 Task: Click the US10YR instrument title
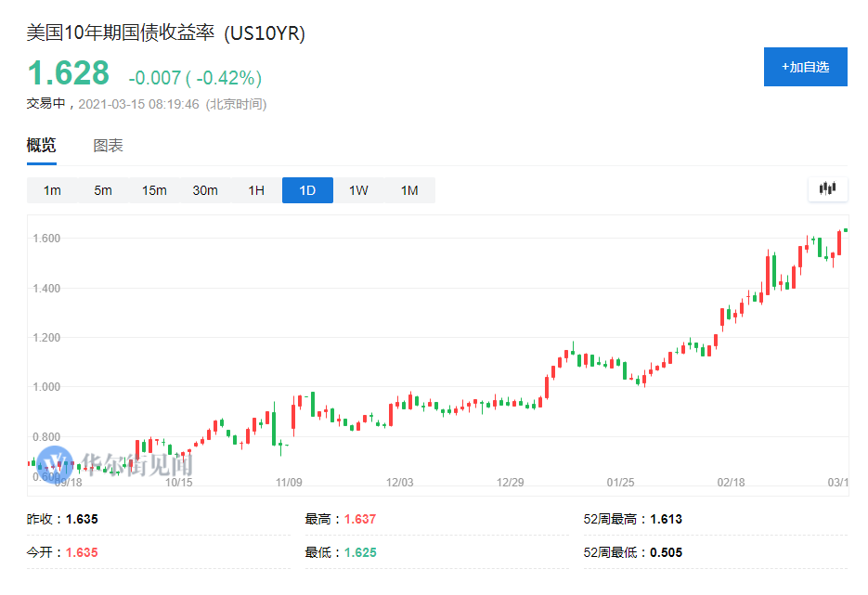(x=165, y=33)
